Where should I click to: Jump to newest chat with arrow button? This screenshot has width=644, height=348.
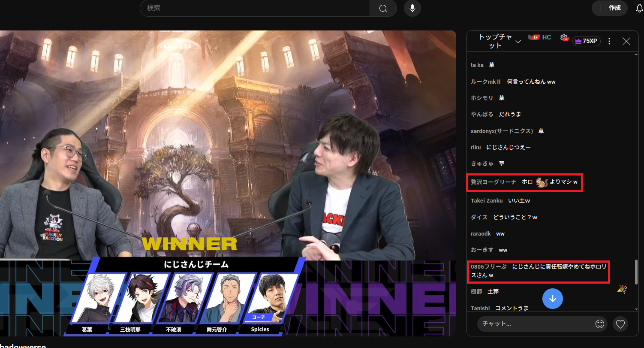[553, 299]
